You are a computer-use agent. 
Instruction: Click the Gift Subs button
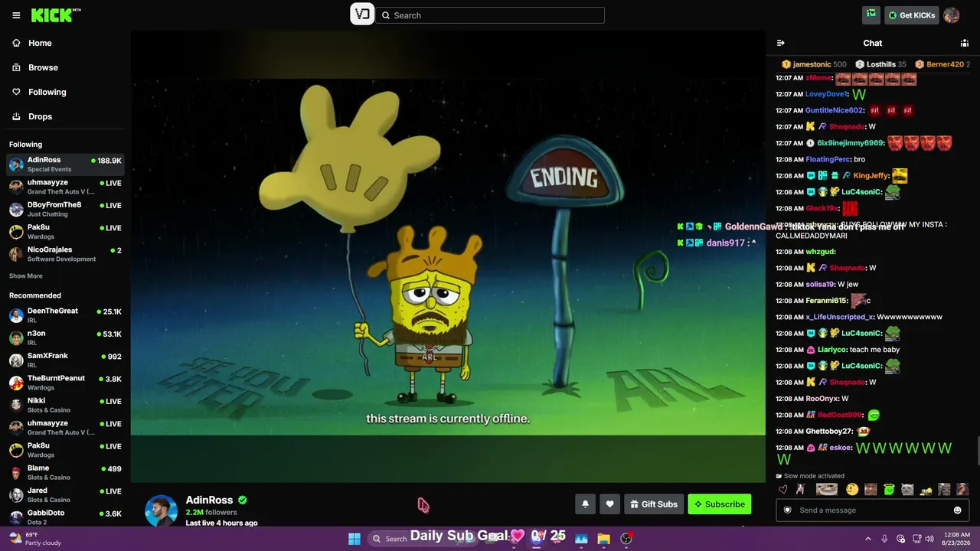654,504
